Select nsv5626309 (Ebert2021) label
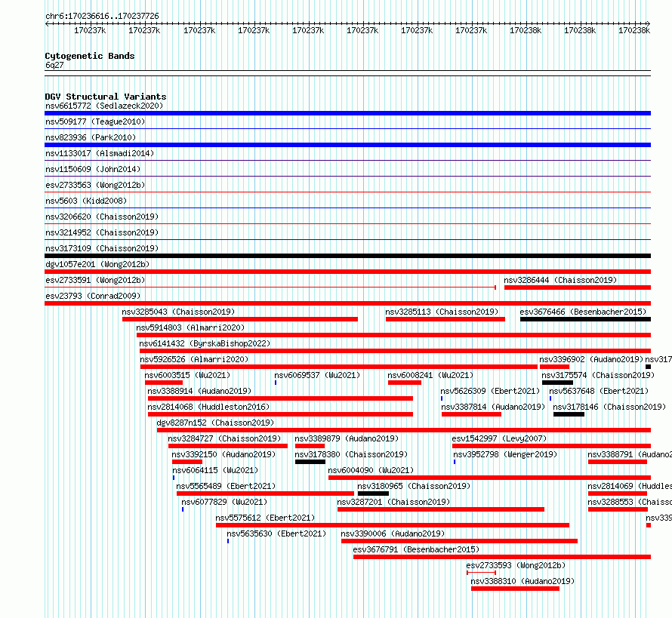The height and width of the screenshot is (618, 672). [x=490, y=391]
